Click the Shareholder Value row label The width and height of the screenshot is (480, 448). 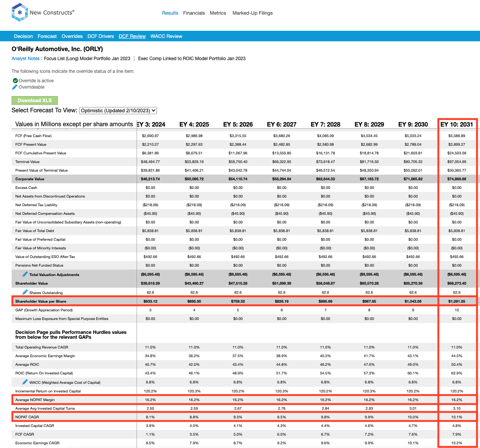32,284
